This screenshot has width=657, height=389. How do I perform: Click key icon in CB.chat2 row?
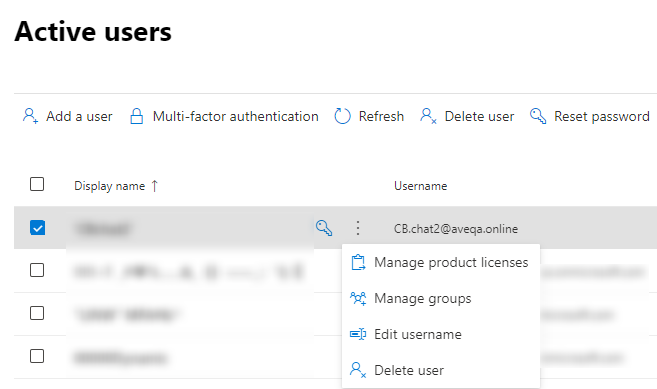tap(324, 228)
